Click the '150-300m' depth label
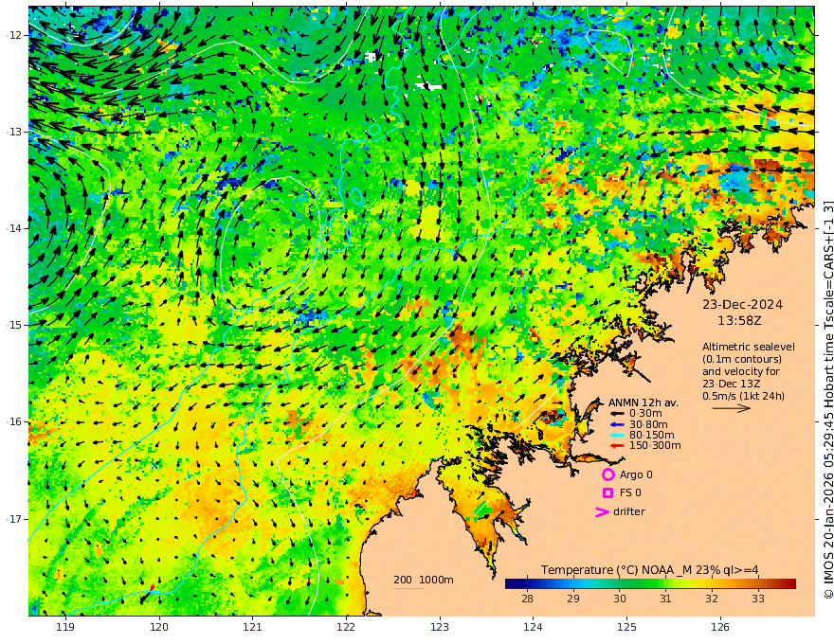This screenshot has height=644, width=834. pyautogui.click(x=655, y=446)
